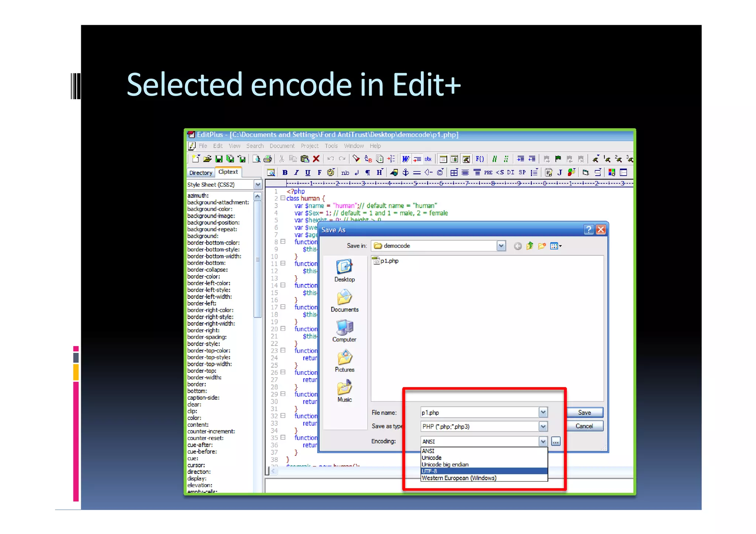The width and height of the screenshot is (756, 534).
Task: Switch to the Cliptext tab
Action: (x=228, y=172)
